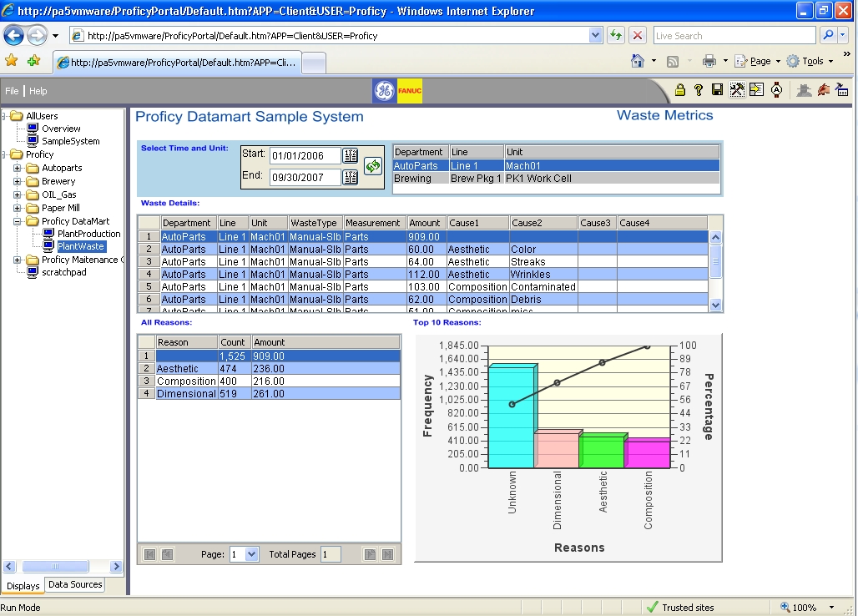The image size is (858, 616).
Task: Click the grayed-out person with hat icon
Action: tap(804, 89)
